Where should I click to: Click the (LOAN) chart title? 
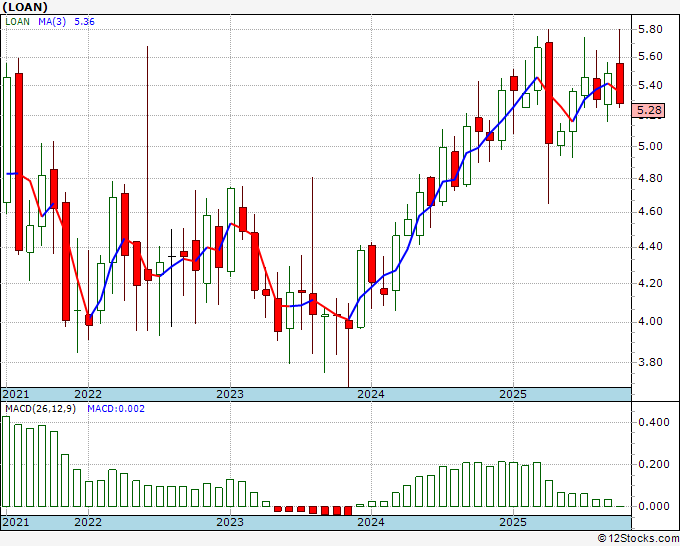click(x=25, y=7)
